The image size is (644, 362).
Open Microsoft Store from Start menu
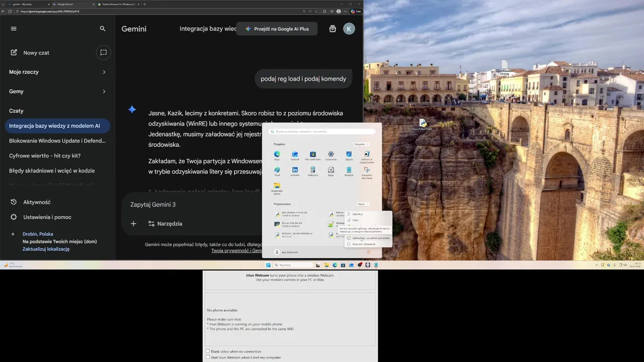click(313, 156)
